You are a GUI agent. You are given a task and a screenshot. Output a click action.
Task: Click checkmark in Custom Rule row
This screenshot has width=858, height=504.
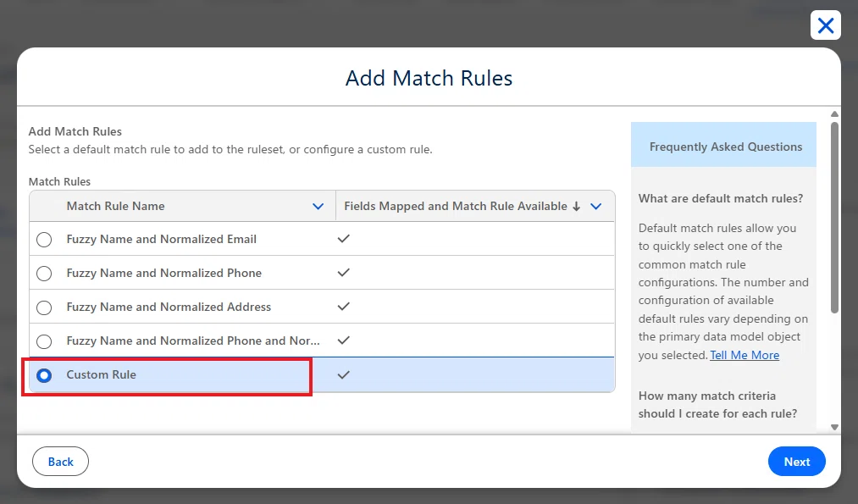(x=344, y=375)
